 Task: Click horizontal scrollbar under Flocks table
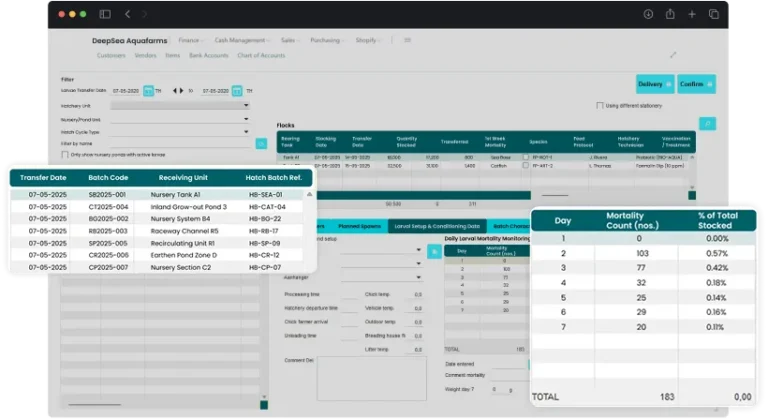click(554, 195)
